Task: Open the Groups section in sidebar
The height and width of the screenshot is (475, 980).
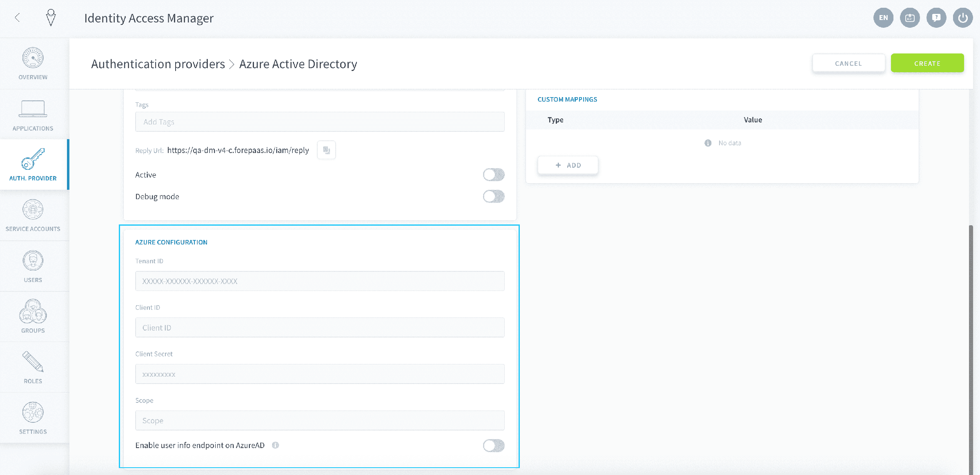Action: (x=33, y=317)
